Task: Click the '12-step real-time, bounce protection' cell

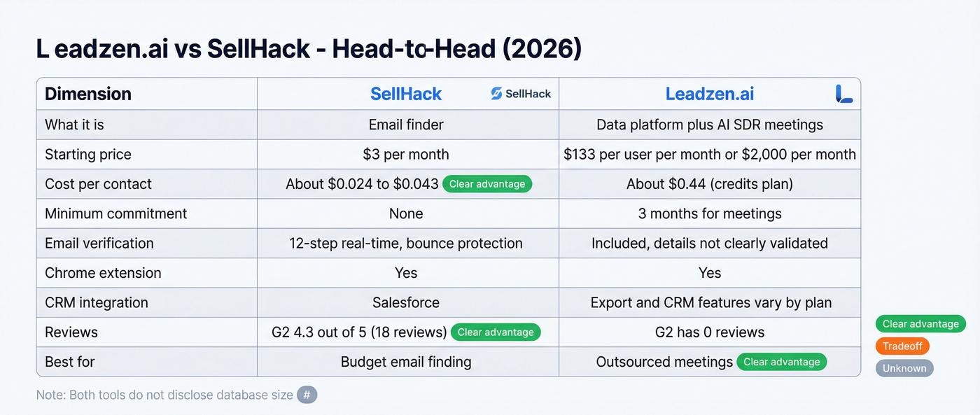Action: [406, 244]
